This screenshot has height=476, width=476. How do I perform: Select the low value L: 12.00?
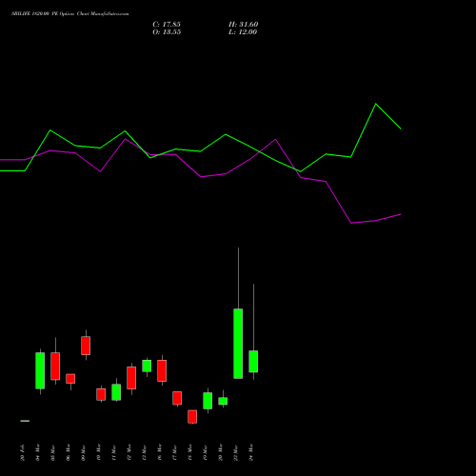click(243, 32)
